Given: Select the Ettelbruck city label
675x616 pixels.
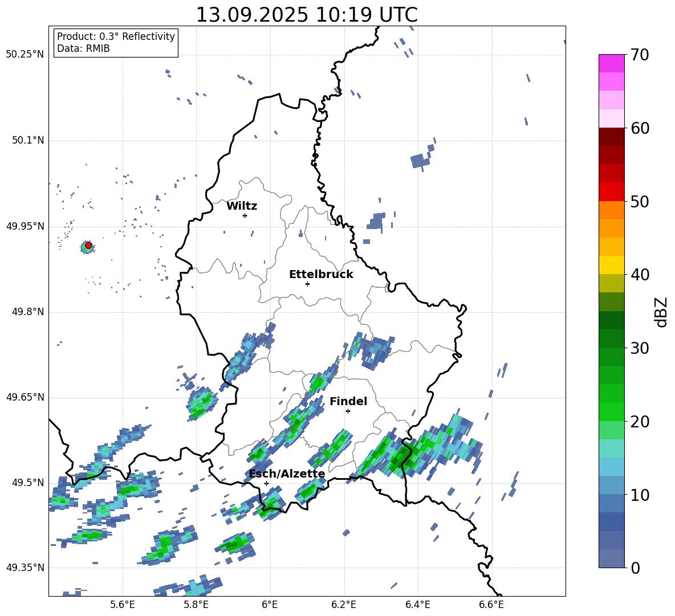Looking at the screenshot, I should (x=321, y=275).
